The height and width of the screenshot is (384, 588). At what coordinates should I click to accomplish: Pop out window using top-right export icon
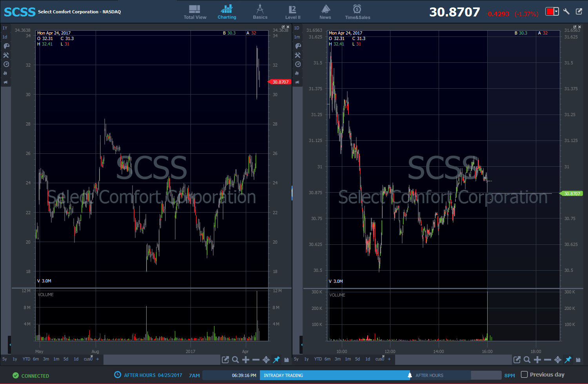coord(579,11)
